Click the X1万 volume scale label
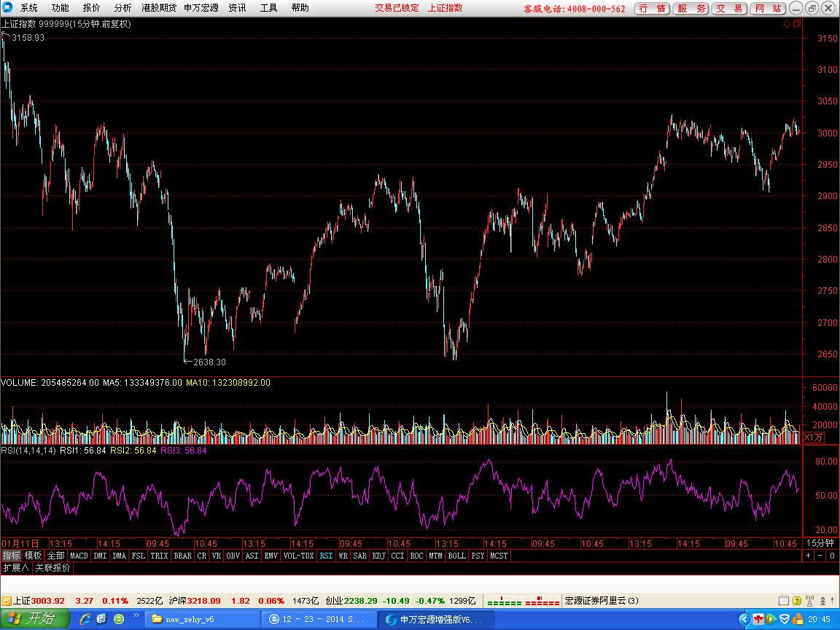This screenshot has height=630, width=840. (x=813, y=437)
